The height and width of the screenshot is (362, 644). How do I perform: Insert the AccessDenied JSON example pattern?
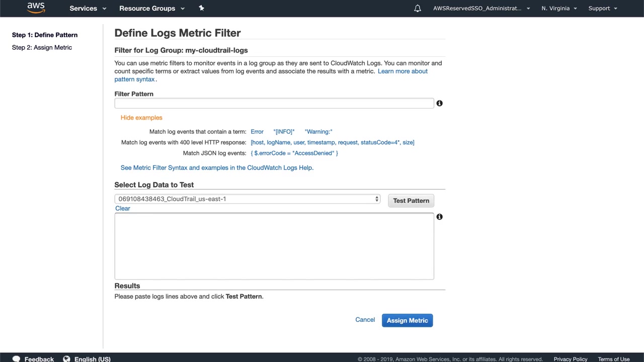(294, 153)
